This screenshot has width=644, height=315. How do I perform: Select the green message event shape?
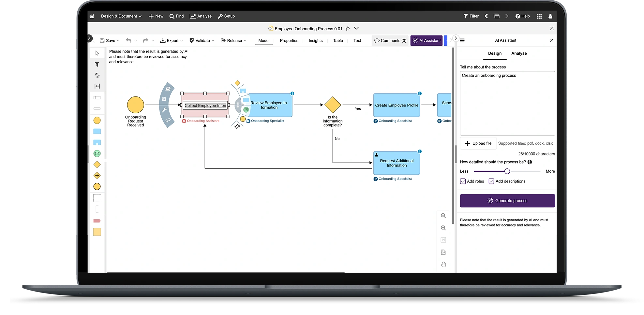97,153
